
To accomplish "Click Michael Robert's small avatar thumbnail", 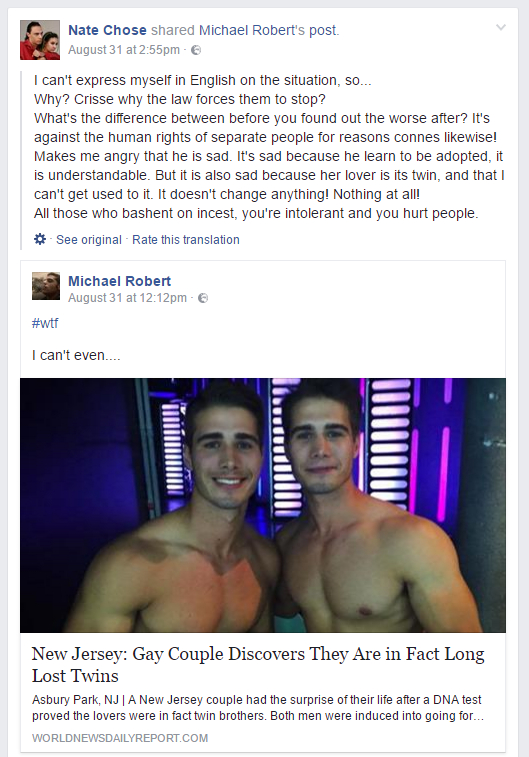I will pos(46,286).
